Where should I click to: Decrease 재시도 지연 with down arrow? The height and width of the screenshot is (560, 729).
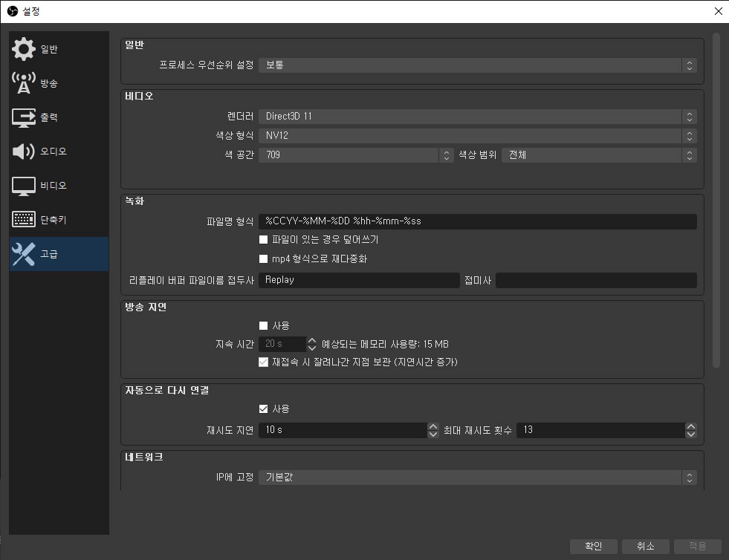pyautogui.click(x=432, y=434)
